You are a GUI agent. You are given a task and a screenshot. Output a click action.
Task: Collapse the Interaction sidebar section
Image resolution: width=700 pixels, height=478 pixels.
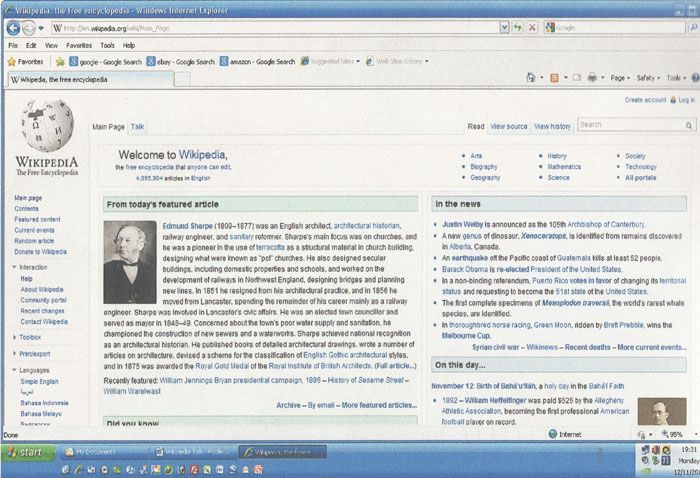point(14,267)
